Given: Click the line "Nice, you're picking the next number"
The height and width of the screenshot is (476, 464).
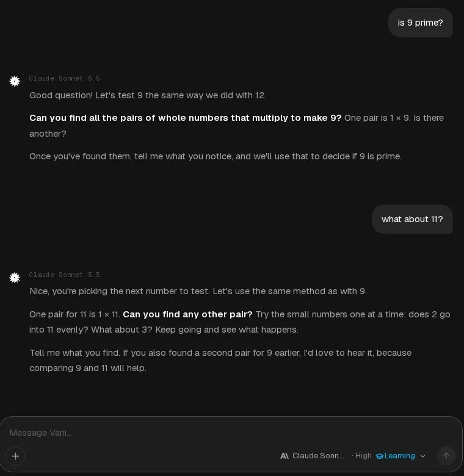Looking at the screenshot, I should coord(198,291).
